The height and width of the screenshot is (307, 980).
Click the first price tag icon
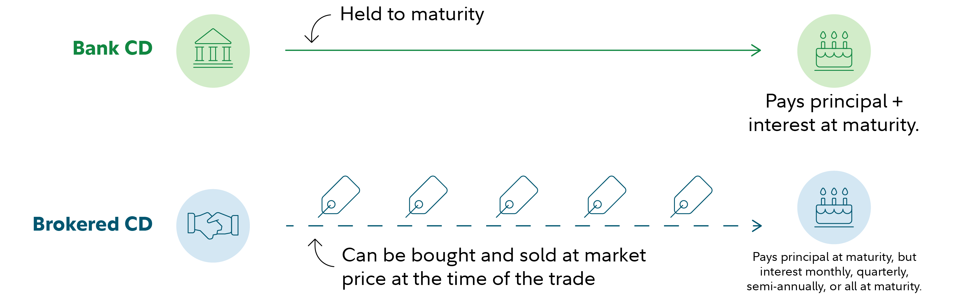point(339,196)
